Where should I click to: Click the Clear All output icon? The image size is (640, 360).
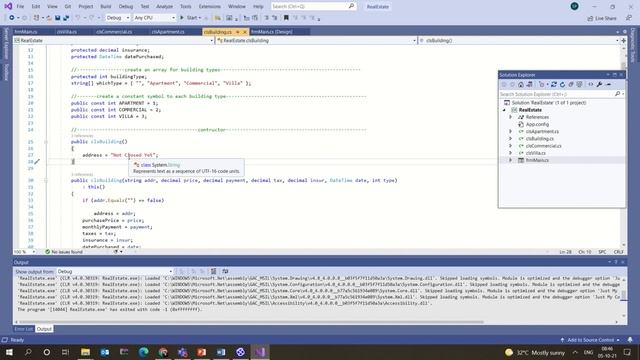pyautogui.click(x=213, y=271)
